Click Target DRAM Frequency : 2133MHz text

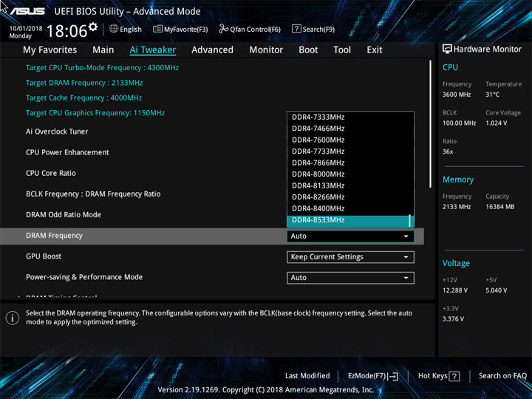click(84, 83)
